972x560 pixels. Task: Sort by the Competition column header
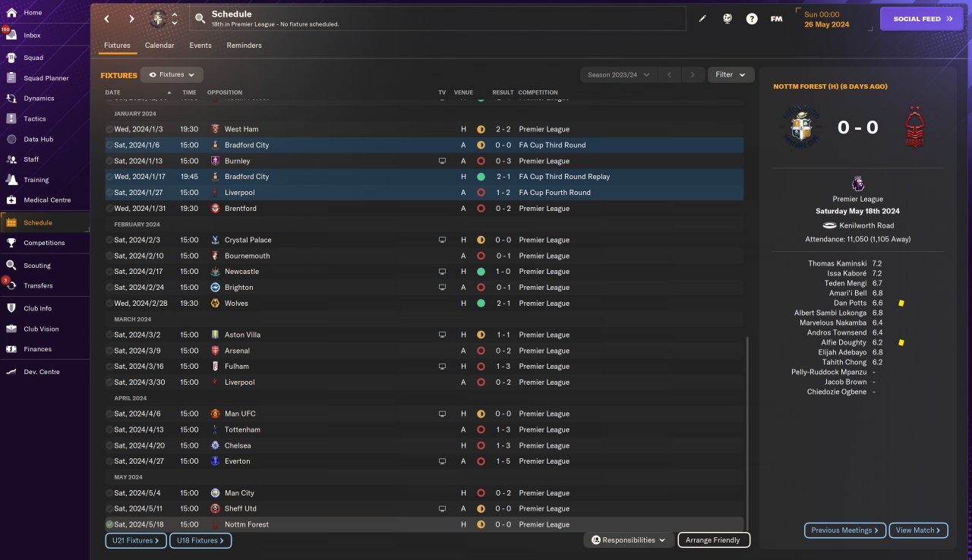point(538,93)
